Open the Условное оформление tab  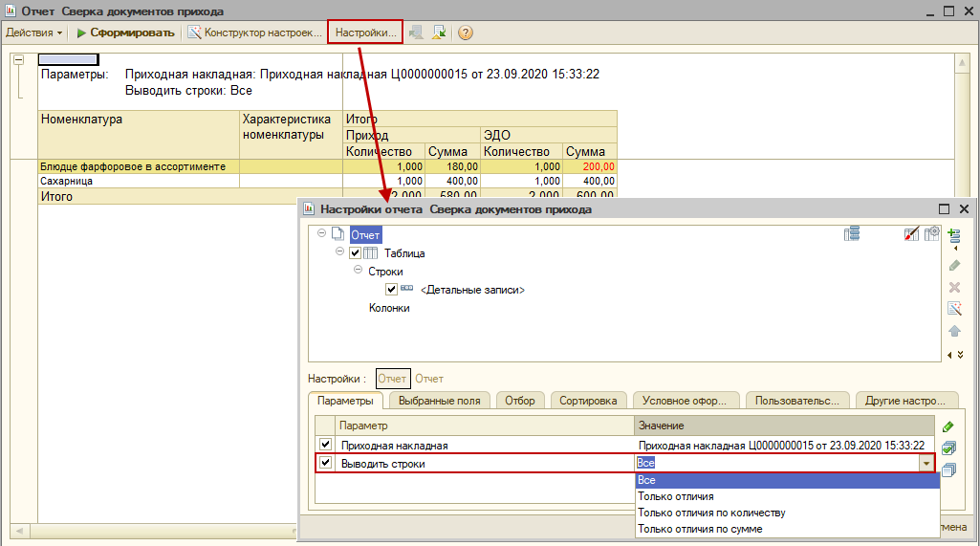pyautogui.click(x=685, y=401)
